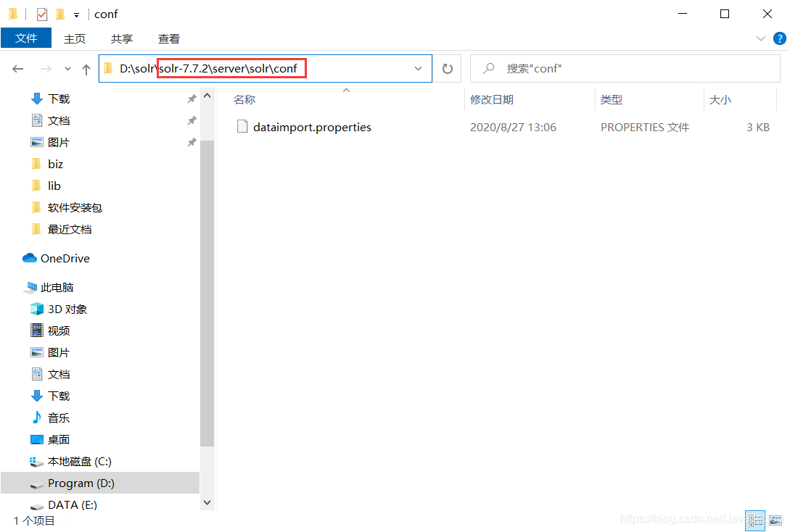Open the 最近文档 folder

pos(70,230)
